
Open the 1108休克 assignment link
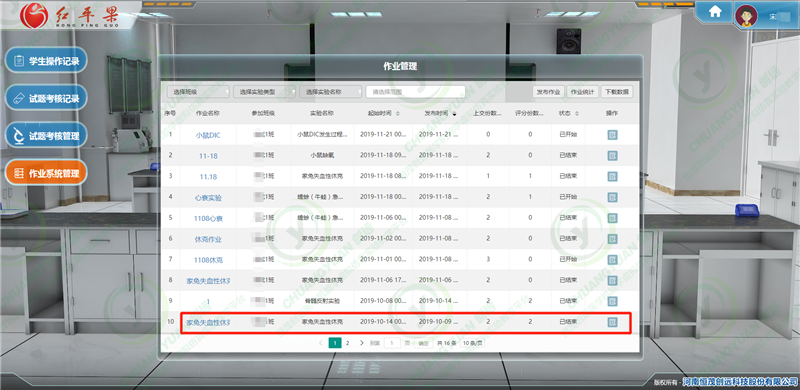(208, 260)
